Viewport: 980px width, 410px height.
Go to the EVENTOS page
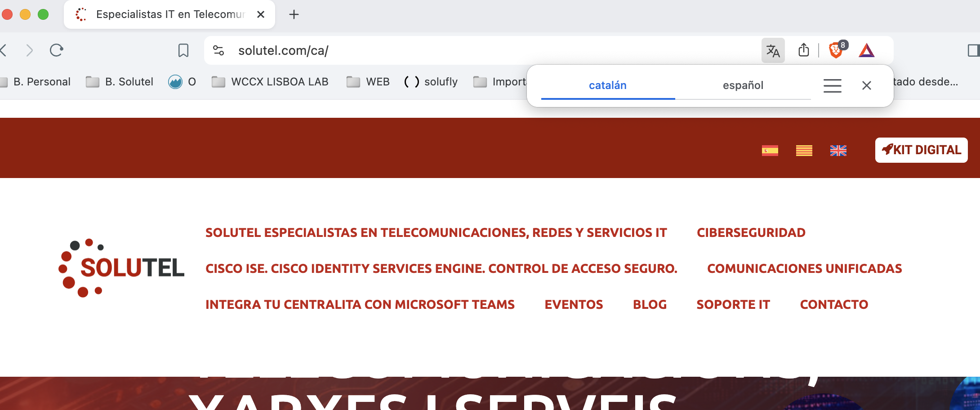(x=574, y=304)
